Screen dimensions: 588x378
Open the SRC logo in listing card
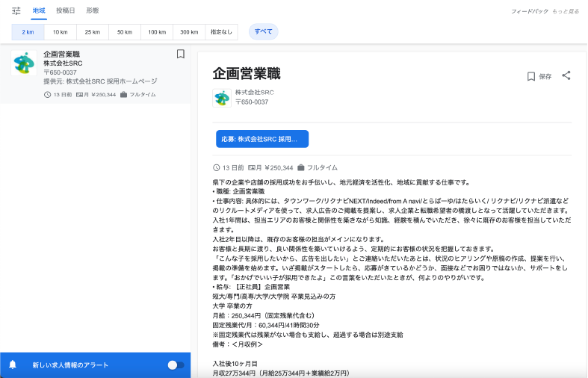coord(24,63)
